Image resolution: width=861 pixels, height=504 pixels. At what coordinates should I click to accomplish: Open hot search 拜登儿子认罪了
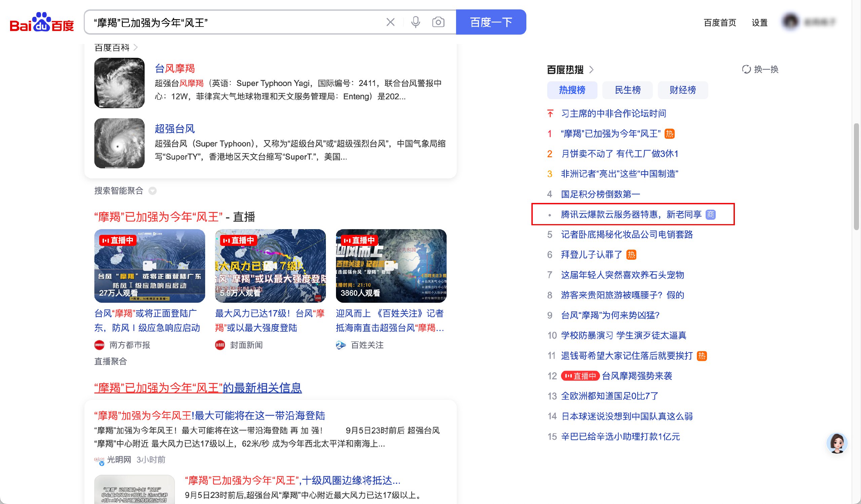pyautogui.click(x=591, y=255)
